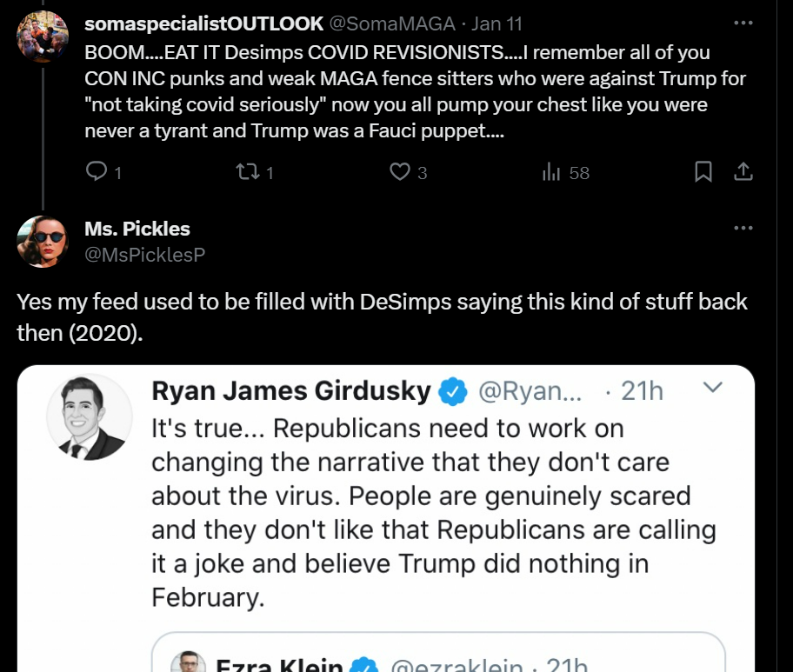This screenshot has height=672, width=793.
Task: Share the somaspecialistOUTLOOK tweet
Action: [x=743, y=172]
